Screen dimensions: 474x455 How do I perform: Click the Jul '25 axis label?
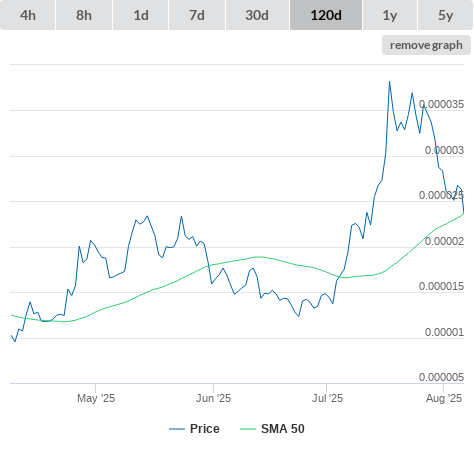[x=327, y=398]
